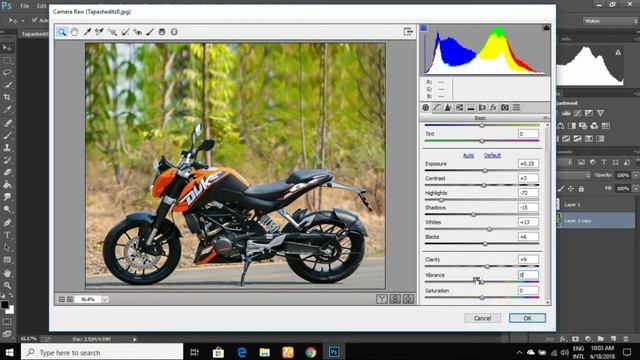Viewport: 640px width, 360px height.
Task: Click the Whites value field
Action: [x=528, y=222]
